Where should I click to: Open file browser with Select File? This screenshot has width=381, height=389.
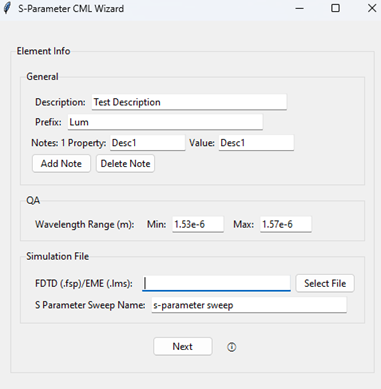click(x=325, y=283)
